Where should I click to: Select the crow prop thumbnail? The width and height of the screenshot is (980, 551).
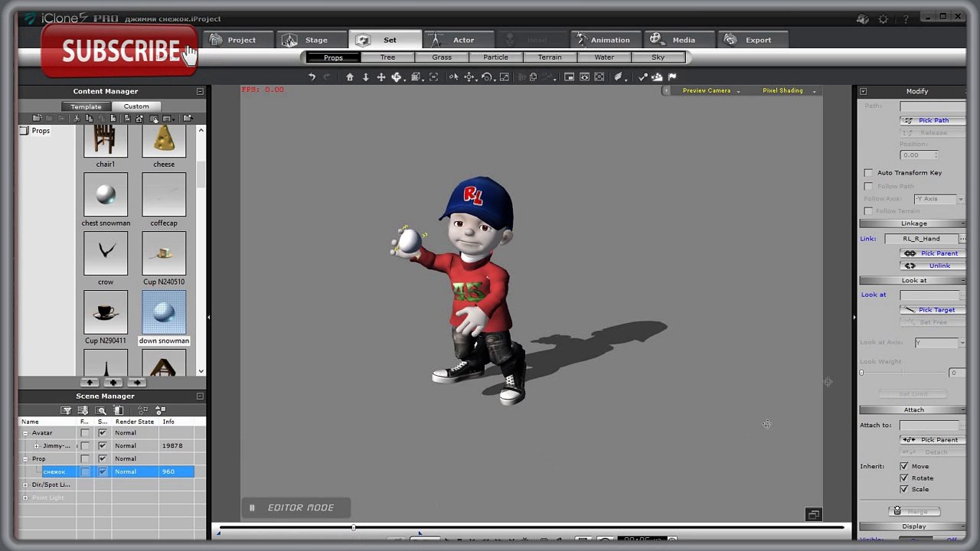click(x=106, y=253)
